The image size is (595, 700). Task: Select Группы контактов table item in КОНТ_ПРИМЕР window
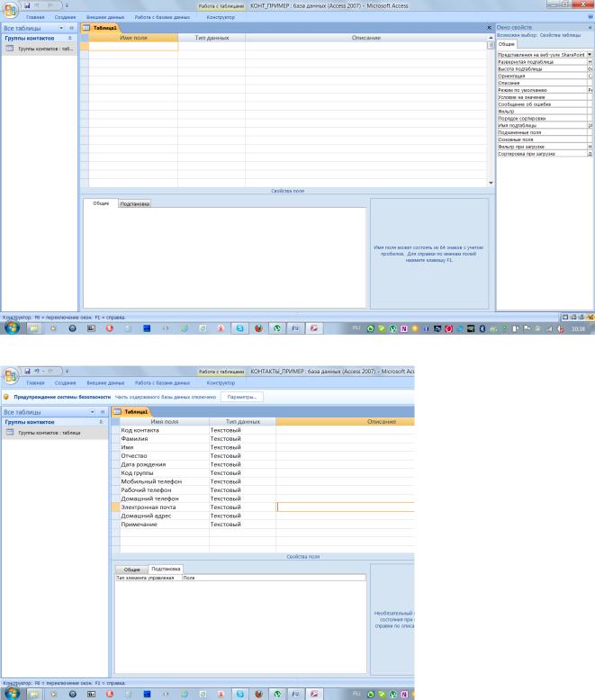tap(40, 49)
